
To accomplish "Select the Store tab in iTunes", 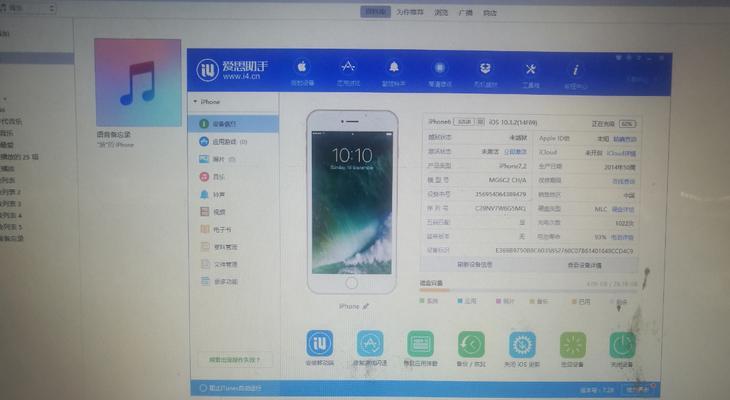I will 490,13.
